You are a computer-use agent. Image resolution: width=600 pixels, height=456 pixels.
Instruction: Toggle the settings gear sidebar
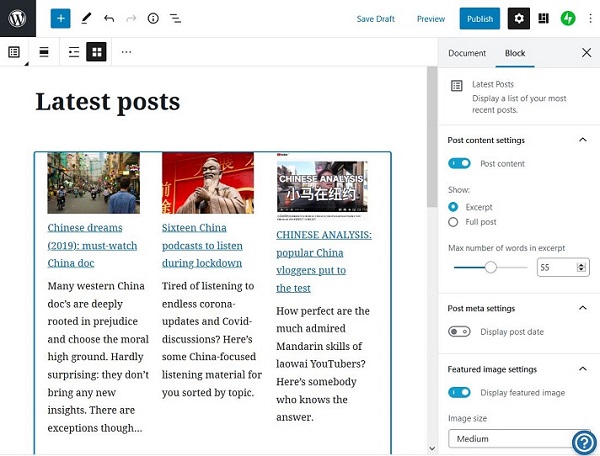518,18
